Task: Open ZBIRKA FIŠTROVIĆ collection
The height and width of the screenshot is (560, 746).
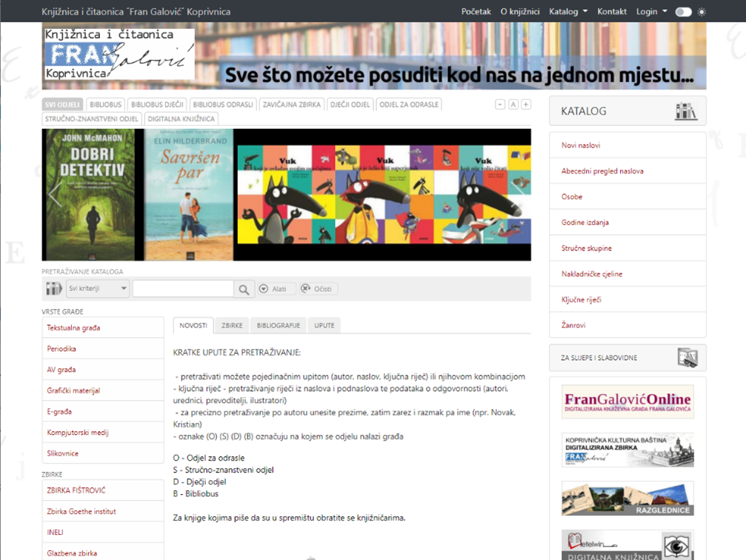Action: (103, 490)
